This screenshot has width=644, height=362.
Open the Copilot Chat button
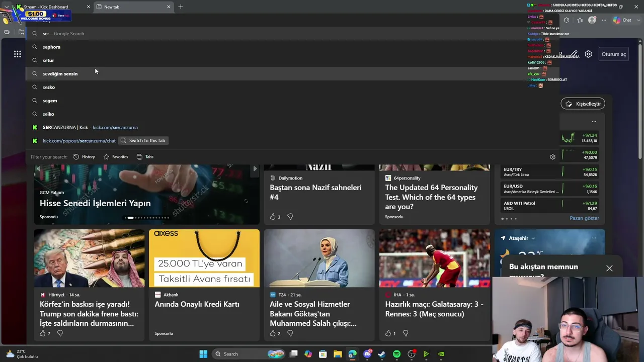pos(622,20)
